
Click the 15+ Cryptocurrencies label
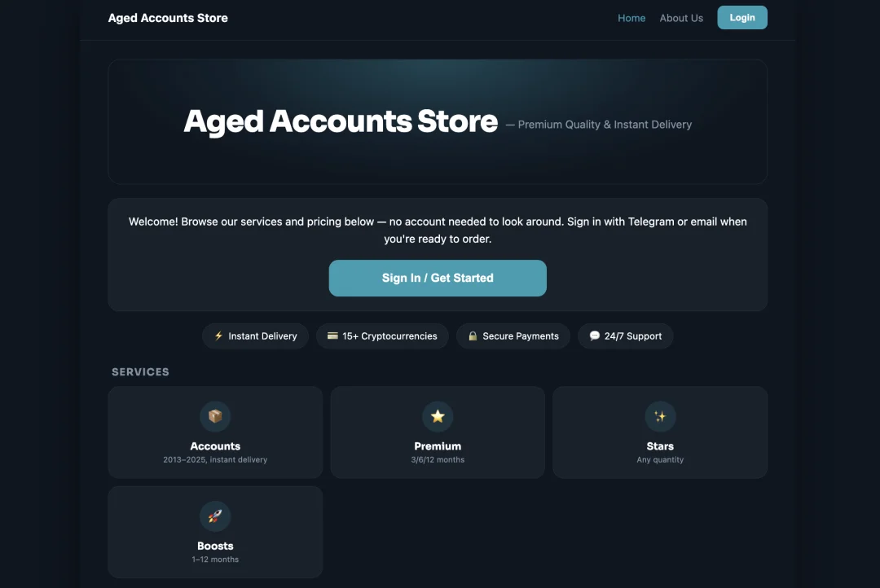pos(389,336)
